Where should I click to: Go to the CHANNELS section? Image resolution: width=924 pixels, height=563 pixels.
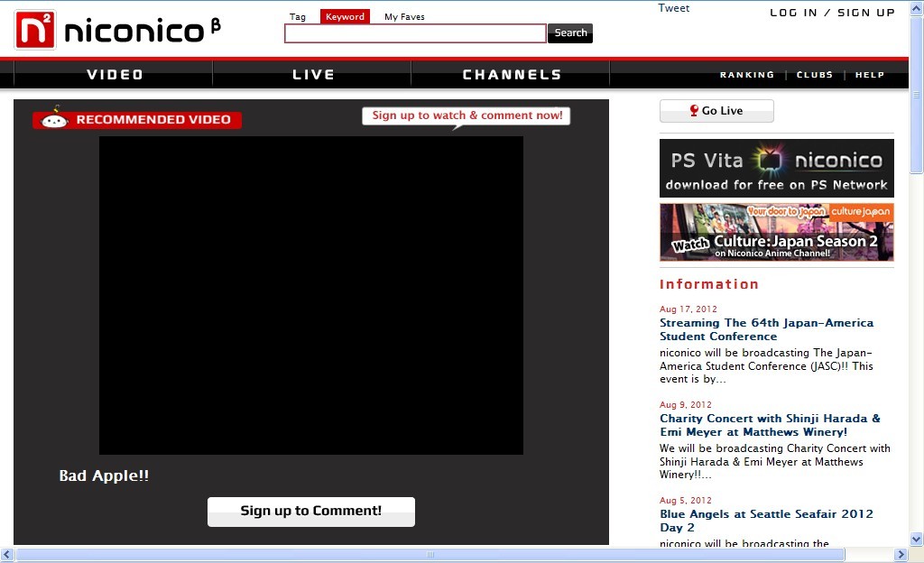[512, 75]
